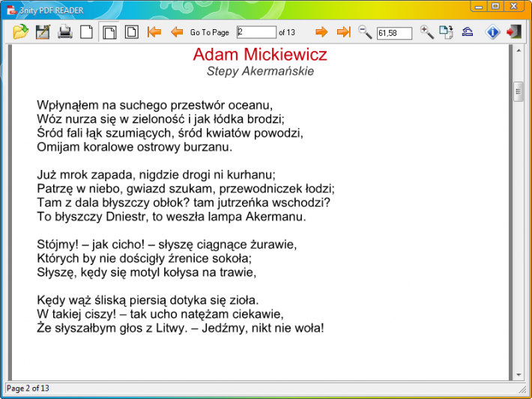This screenshot has width=532, height=399.
Task: Go to the next page arrow
Action: [321, 32]
